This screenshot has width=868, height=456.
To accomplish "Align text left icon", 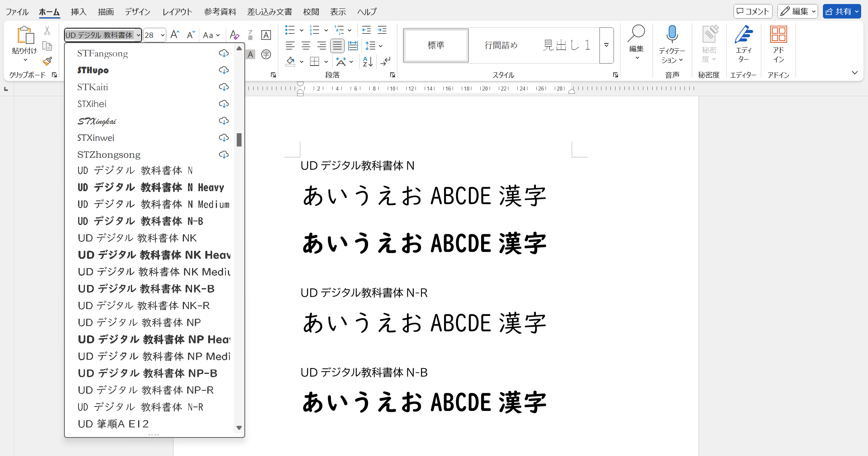I will [290, 45].
